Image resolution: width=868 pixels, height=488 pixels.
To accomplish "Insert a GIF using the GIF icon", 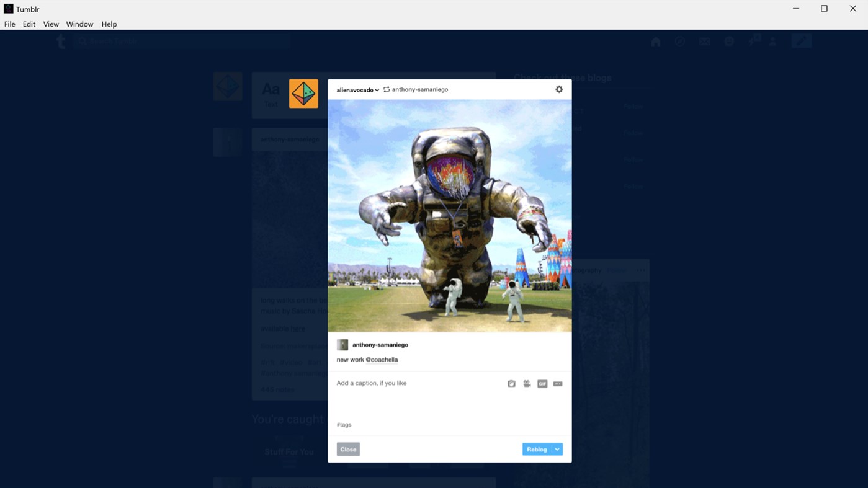I will [x=542, y=383].
